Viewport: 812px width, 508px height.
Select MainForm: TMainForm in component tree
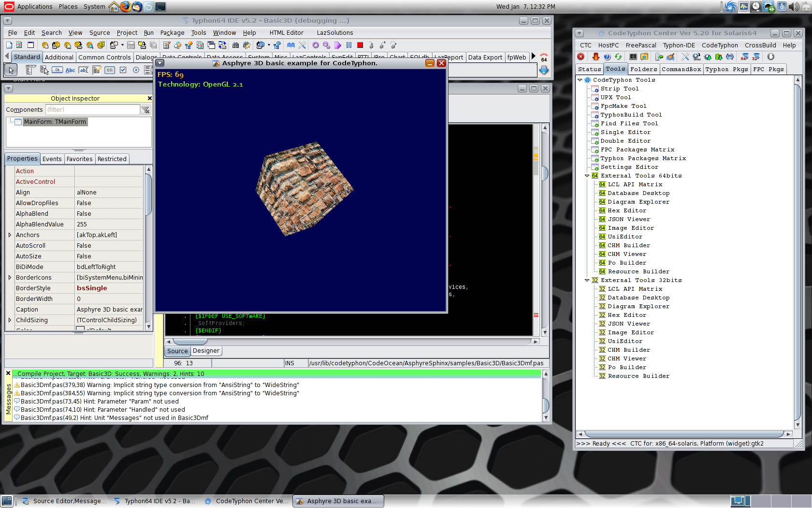[55, 122]
